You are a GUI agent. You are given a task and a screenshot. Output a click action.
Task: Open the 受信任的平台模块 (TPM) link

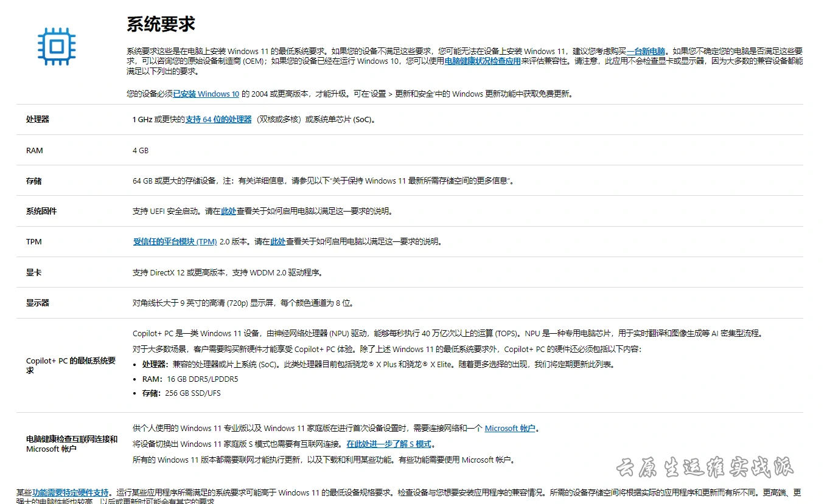tap(175, 241)
